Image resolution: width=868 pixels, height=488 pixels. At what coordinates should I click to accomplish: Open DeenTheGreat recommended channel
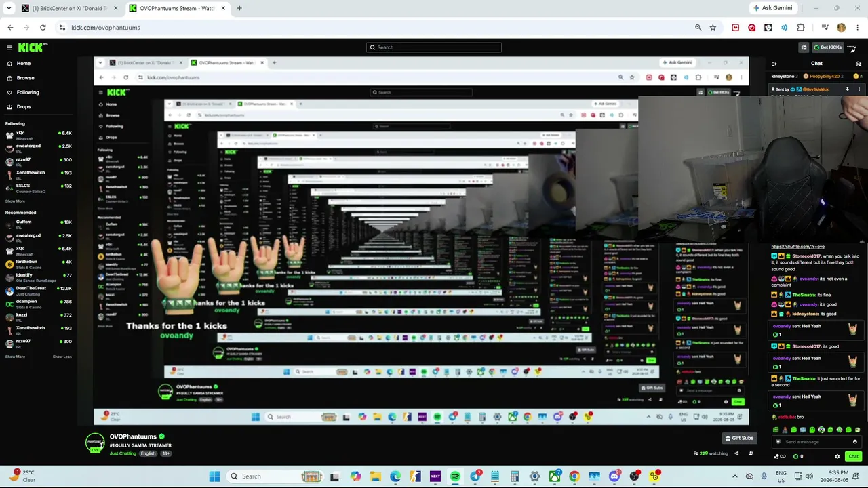click(39, 290)
